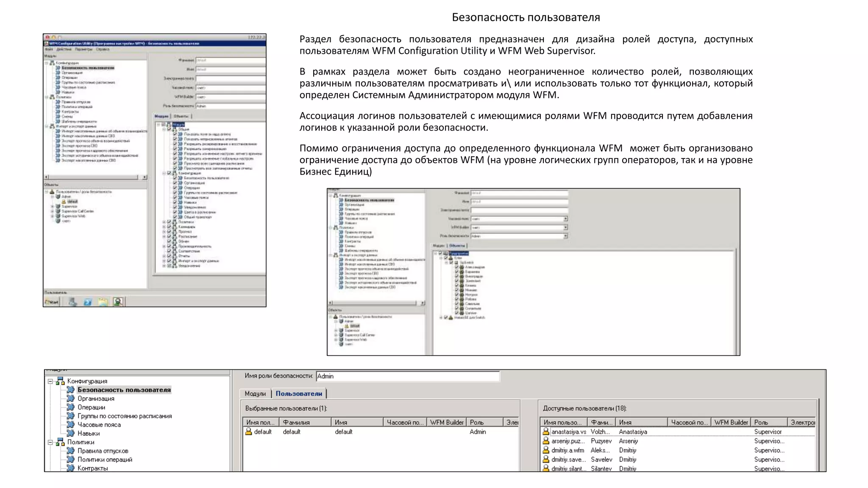868x488 pixels.
Task: Open Server Manager icon in the taskbar
Action: (x=73, y=302)
